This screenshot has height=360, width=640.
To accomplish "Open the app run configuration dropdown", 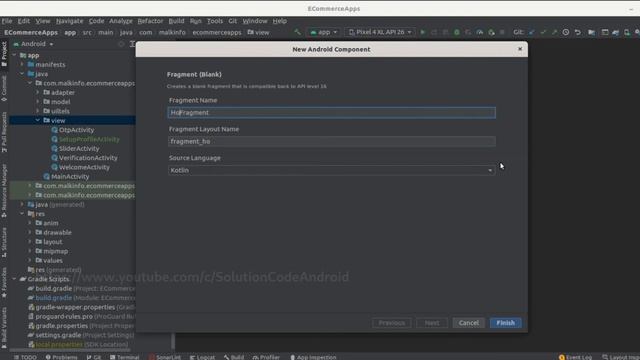I will point(324,32).
